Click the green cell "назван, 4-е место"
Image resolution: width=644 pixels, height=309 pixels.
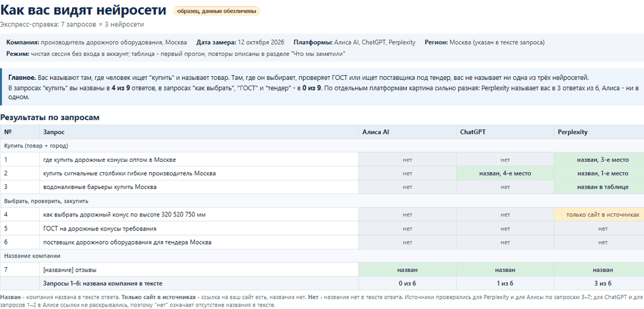pos(505,174)
